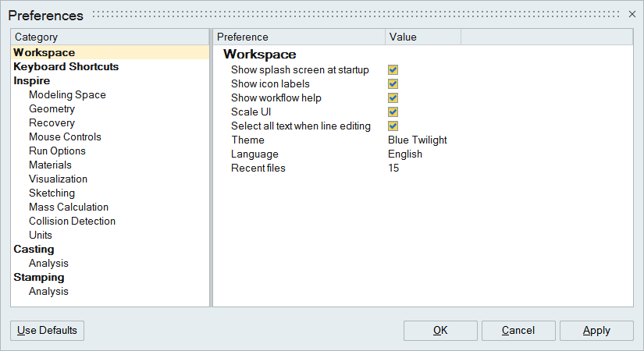
Task: Select Analysis under Casting
Action: click(48, 263)
